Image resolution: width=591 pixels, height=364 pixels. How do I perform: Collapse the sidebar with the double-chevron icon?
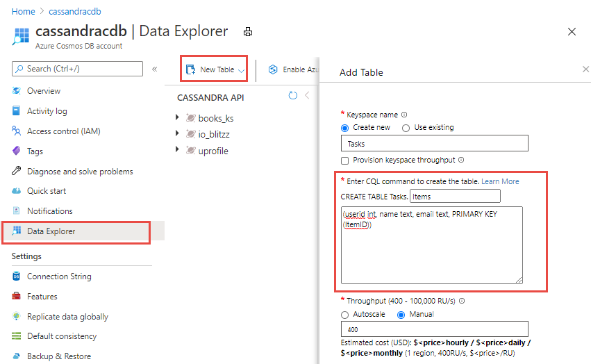click(154, 69)
